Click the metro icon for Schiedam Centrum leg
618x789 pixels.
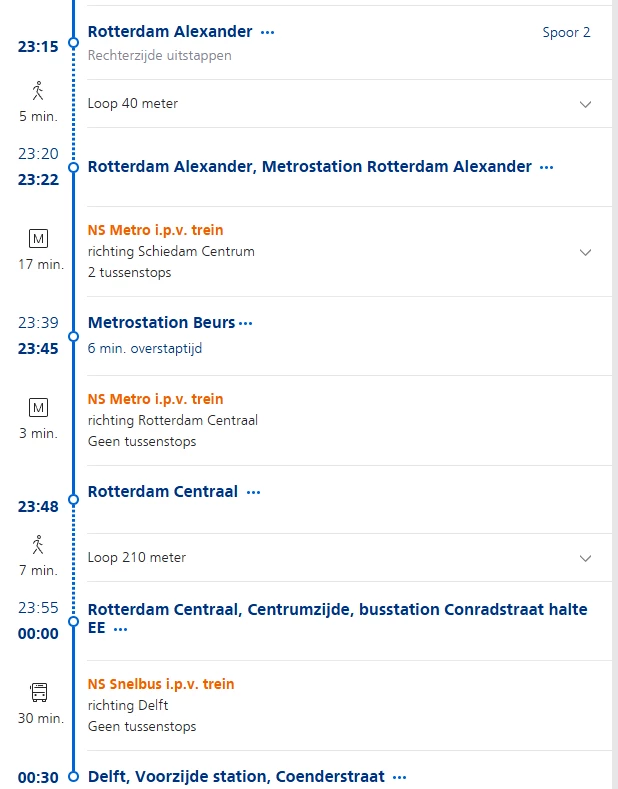[38, 239]
